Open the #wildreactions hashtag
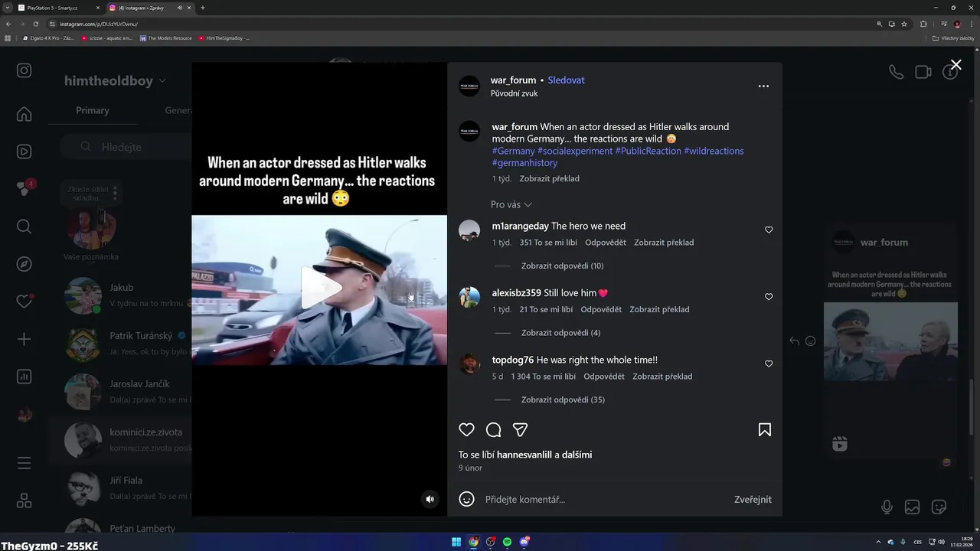This screenshot has height=551, width=980. 714,151
